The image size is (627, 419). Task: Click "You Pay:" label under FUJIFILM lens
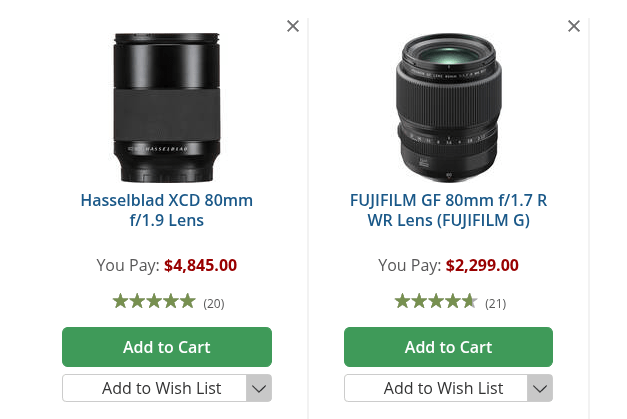[x=409, y=265]
